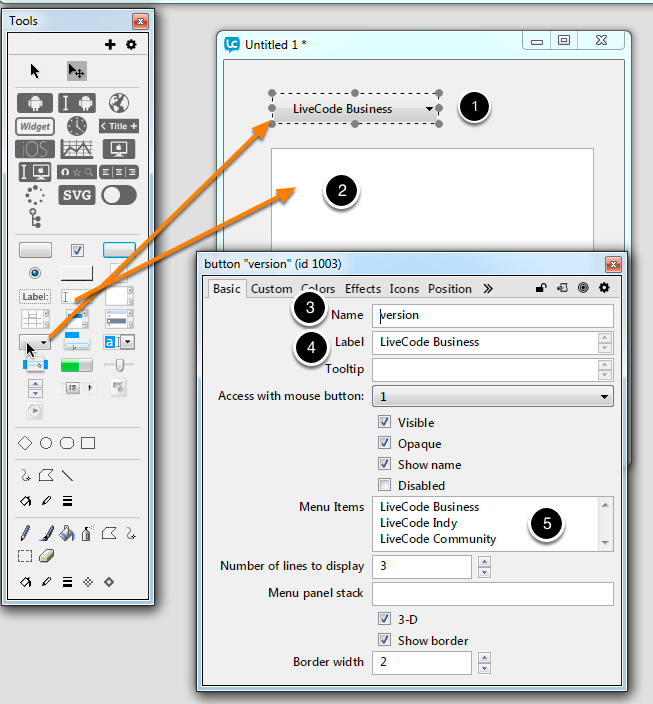Screen dimensions: 653x704
Task: Uncheck Show border
Action: click(x=384, y=640)
